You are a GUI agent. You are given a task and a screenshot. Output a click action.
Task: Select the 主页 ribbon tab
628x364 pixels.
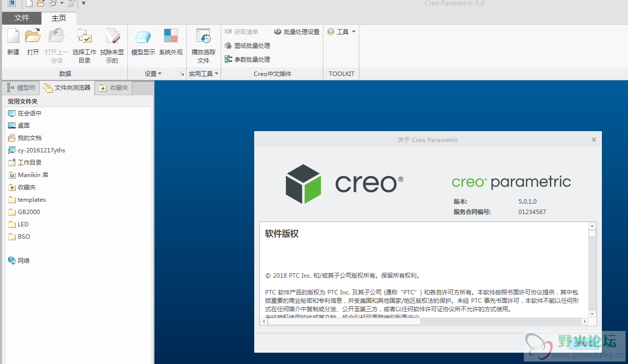[59, 18]
